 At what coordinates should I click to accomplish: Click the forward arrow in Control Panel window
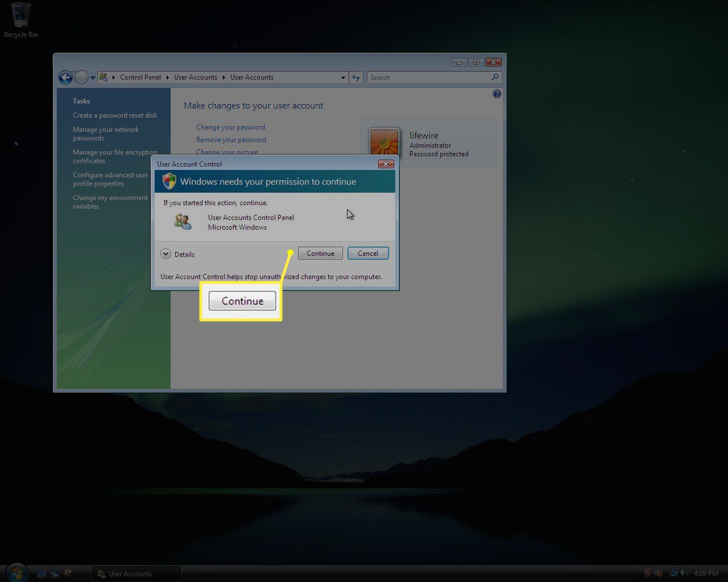coord(81,77)
